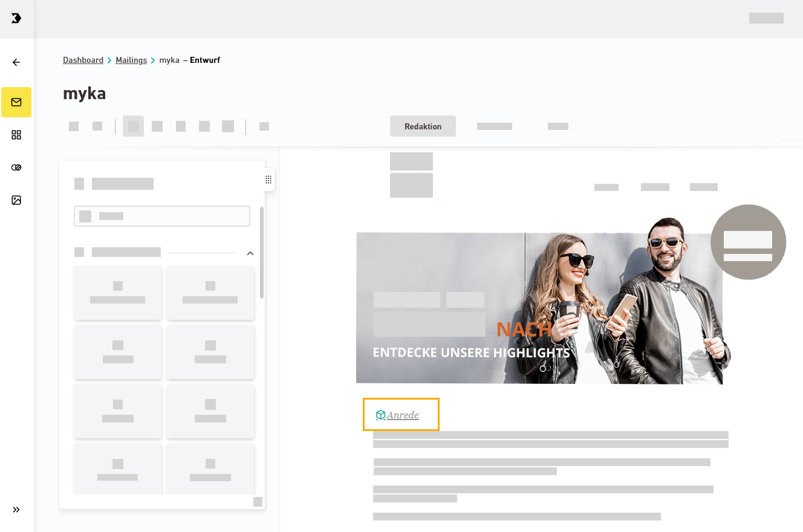Screen dimensions: 803x532
Task: Open the Dashboard breadcrumb link
Action: [x=83, y=60]
